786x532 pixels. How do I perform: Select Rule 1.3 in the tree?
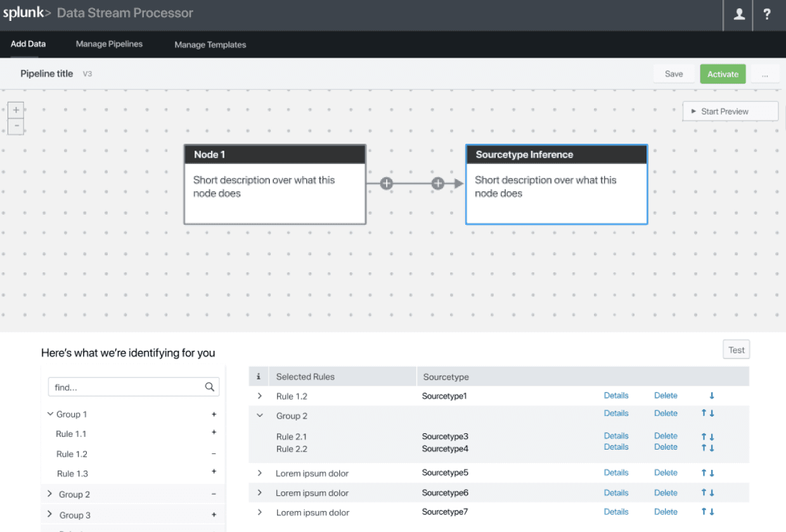[x=72, y=474]
